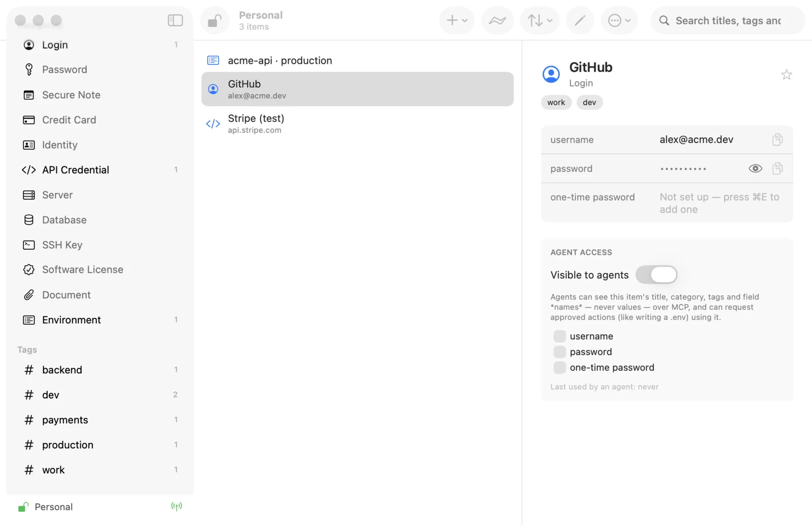Select the Login category
This screenshot has width=812, height=525.
coord(100,45)
